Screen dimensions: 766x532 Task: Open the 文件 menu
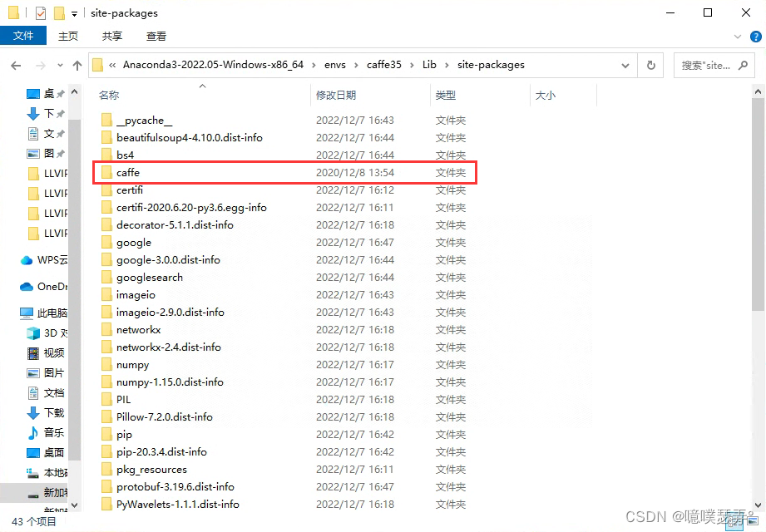[x=23, y=36]
